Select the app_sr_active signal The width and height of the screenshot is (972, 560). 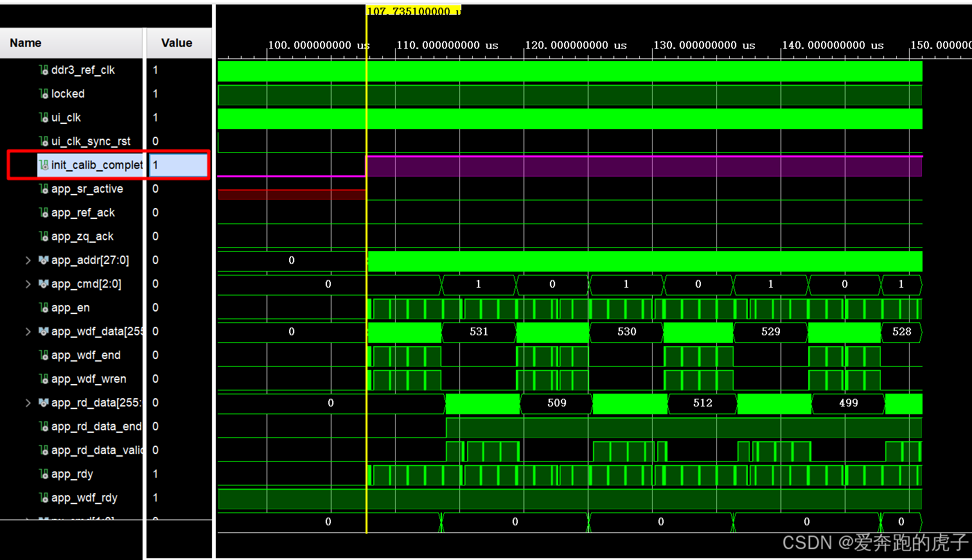(87, 189)
